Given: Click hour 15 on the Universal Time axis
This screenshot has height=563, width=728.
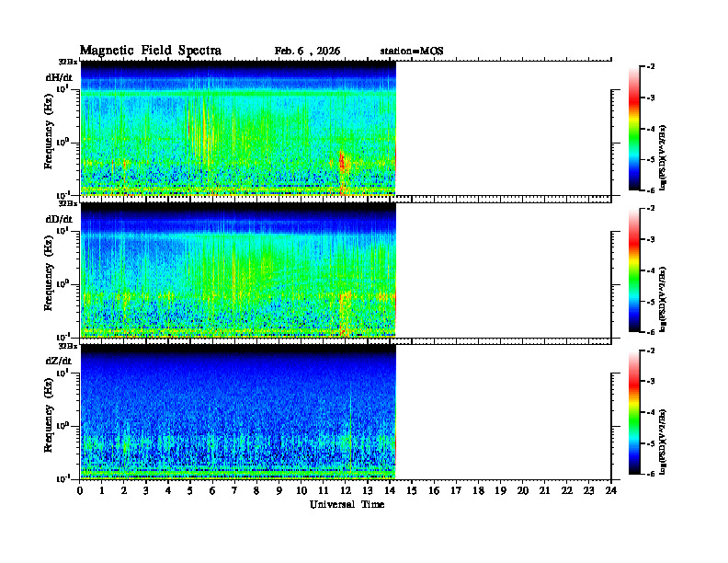Looking at the screenshot, I should (x=412, y=491).
